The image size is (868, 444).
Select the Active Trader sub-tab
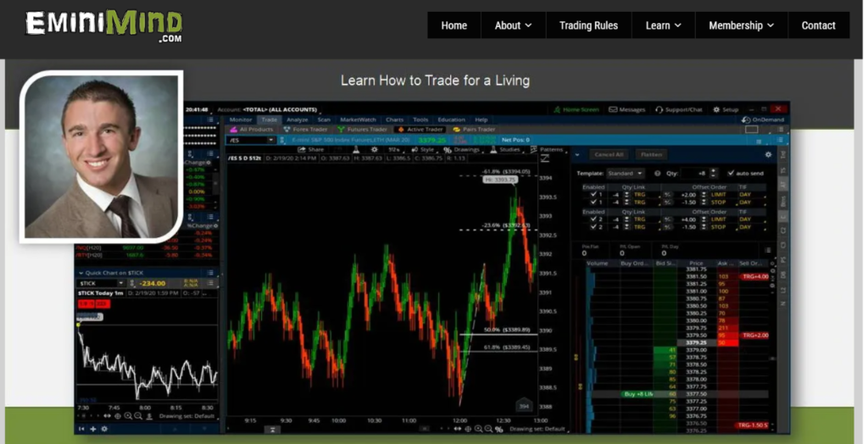click(420, 130)
